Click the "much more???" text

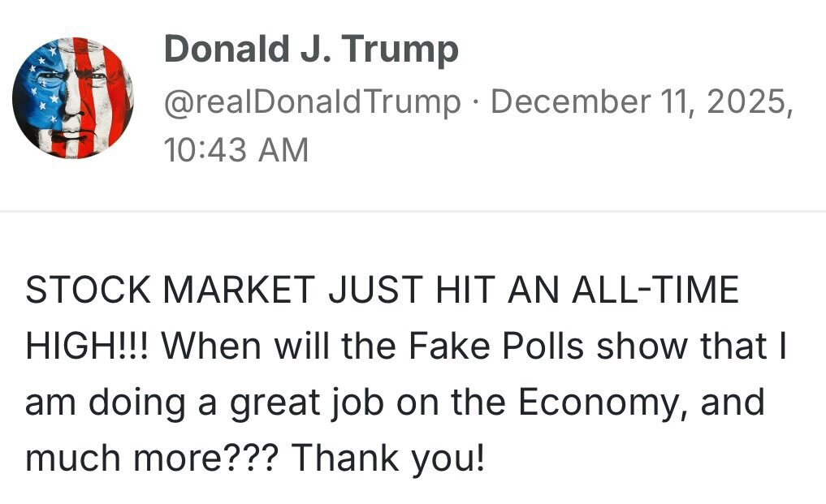tap(152, 459)
